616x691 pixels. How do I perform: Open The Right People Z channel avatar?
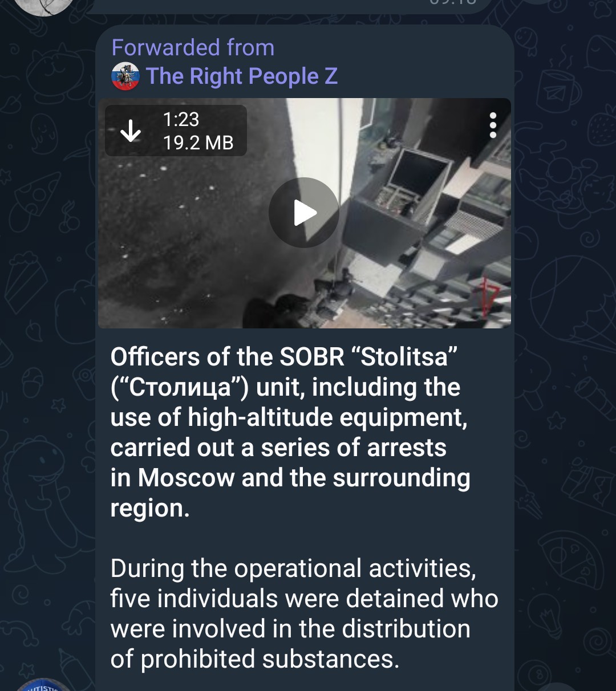coord(125,76)
